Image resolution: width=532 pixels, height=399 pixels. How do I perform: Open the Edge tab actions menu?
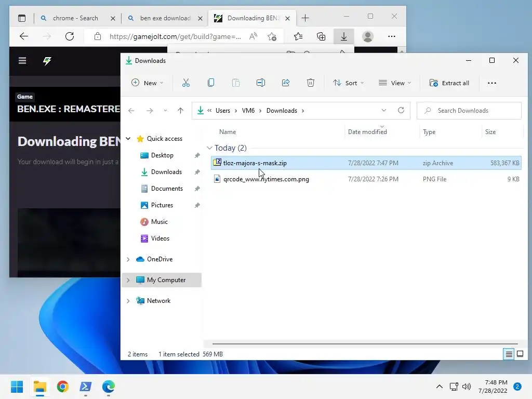22,18
